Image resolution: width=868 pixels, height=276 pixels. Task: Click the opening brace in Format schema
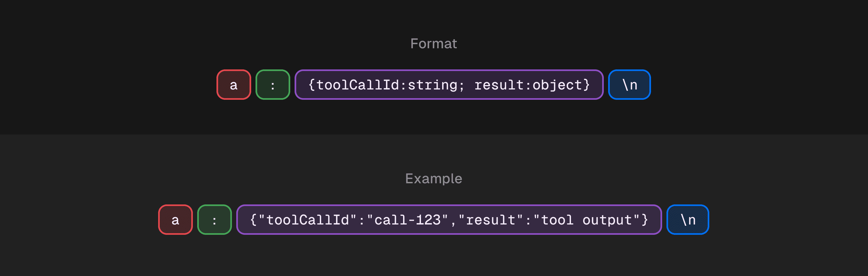[311, 85]
